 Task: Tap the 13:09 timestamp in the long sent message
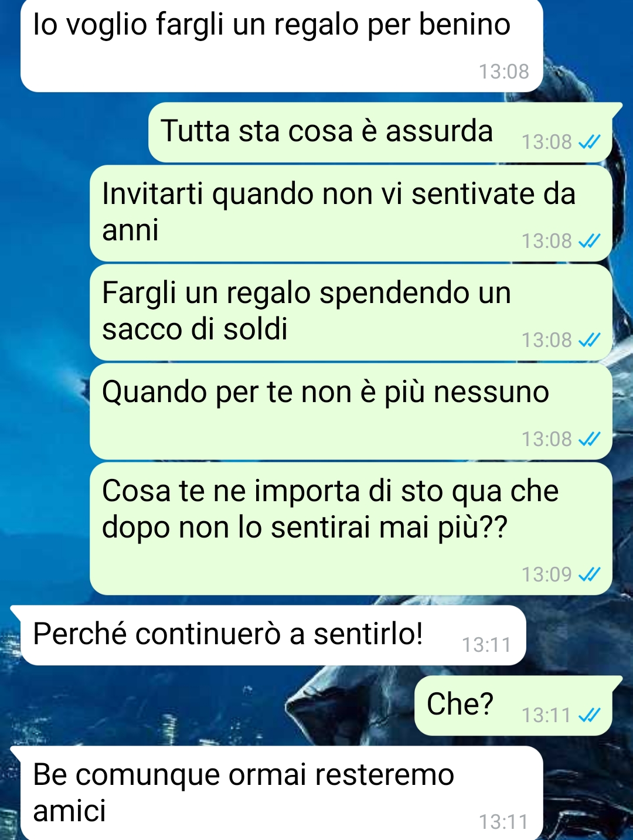pyautogui.click(x=547, y=574)
